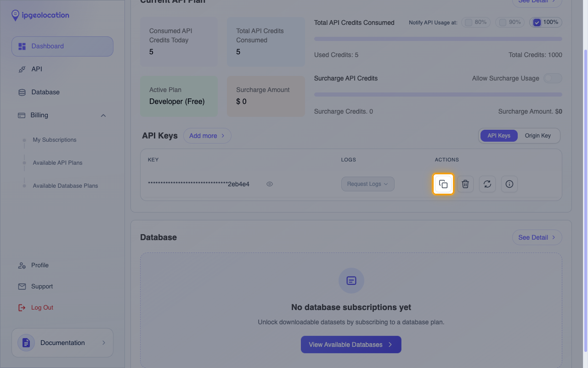Click the database message icon
The width and height of the screenshot is (588, 368).
(x=351, y=281)
